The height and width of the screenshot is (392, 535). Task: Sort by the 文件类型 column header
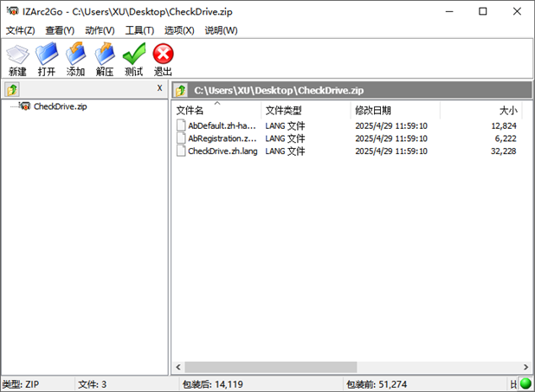tap(306, 110)
